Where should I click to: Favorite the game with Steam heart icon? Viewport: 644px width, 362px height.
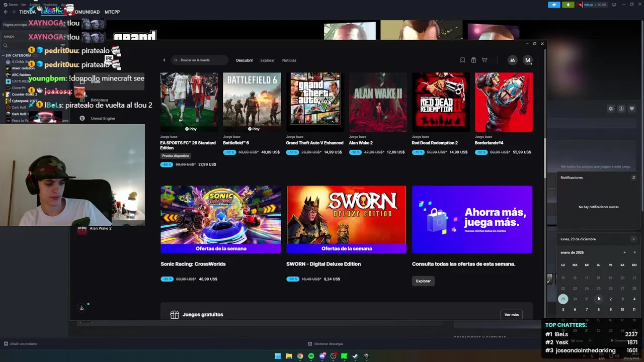632,109
